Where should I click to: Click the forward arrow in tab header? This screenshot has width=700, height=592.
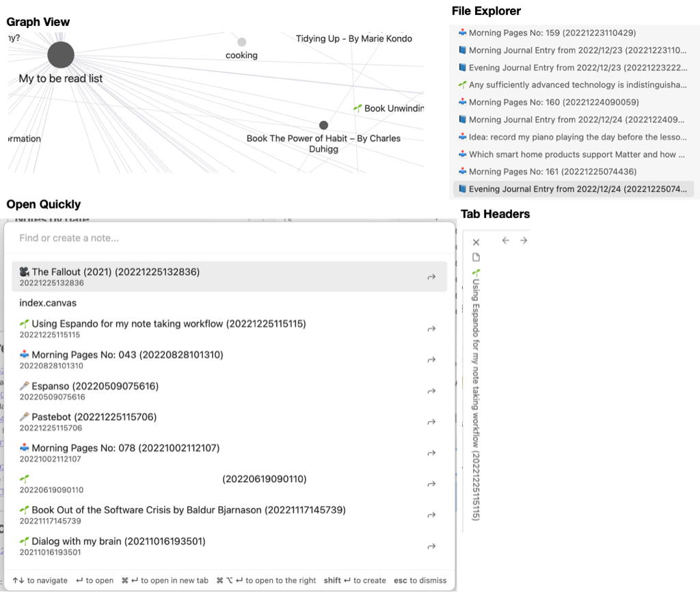(524, 241)
